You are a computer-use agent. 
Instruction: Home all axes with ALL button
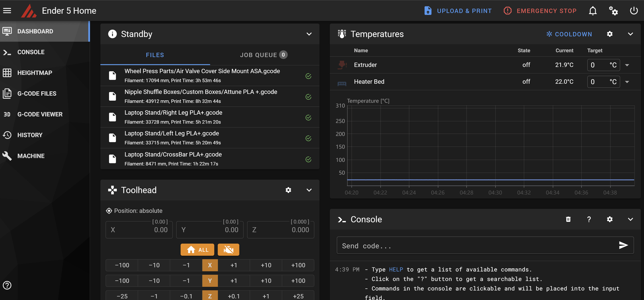tap(197, 250)
